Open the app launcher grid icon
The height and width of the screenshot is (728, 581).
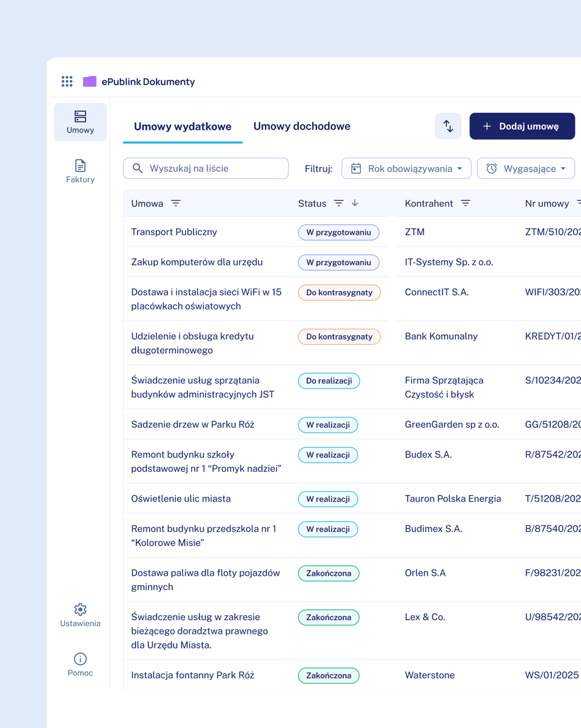(x=67, y=81)
